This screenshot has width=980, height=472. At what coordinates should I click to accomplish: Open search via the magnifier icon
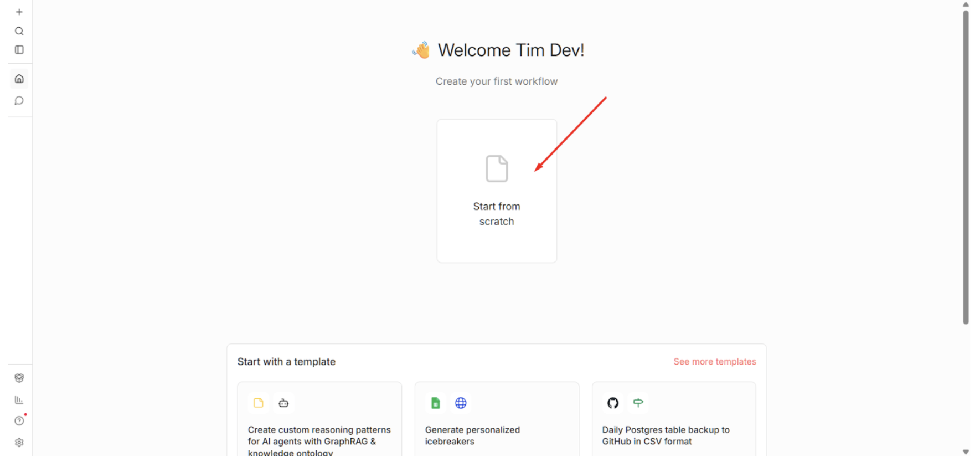pos(19,31)
